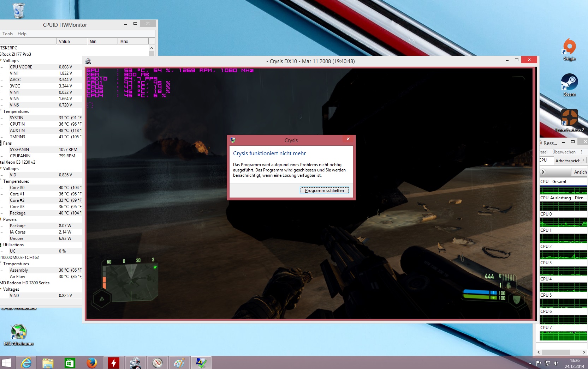Open the volume speaker tray icon
588x369 pixels.
pos(556,363)
